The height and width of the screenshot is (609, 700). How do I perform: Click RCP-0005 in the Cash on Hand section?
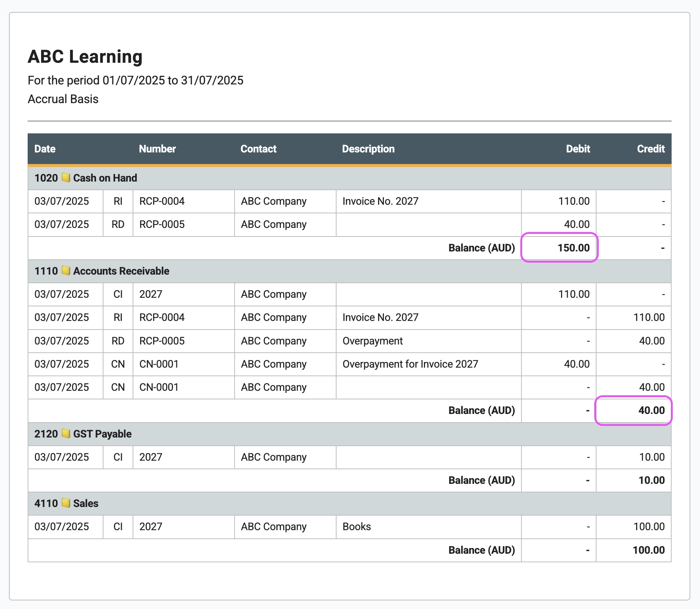click(x=162, y=225)
